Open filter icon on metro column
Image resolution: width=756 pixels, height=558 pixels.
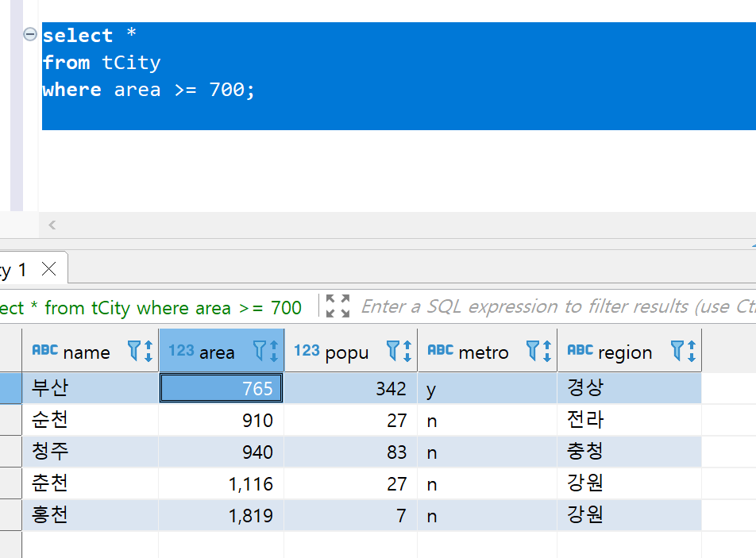click(533, 350)
